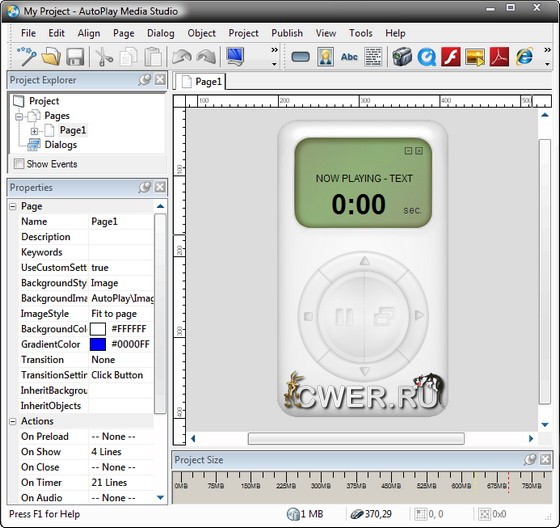The height and width of the screenshot is (528, 560).
Task: Insert a QuickTime object icon
Action: coord(426,56)
